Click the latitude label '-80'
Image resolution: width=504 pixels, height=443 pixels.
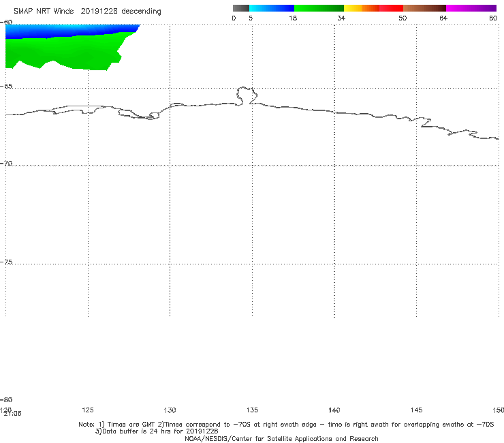6,400
